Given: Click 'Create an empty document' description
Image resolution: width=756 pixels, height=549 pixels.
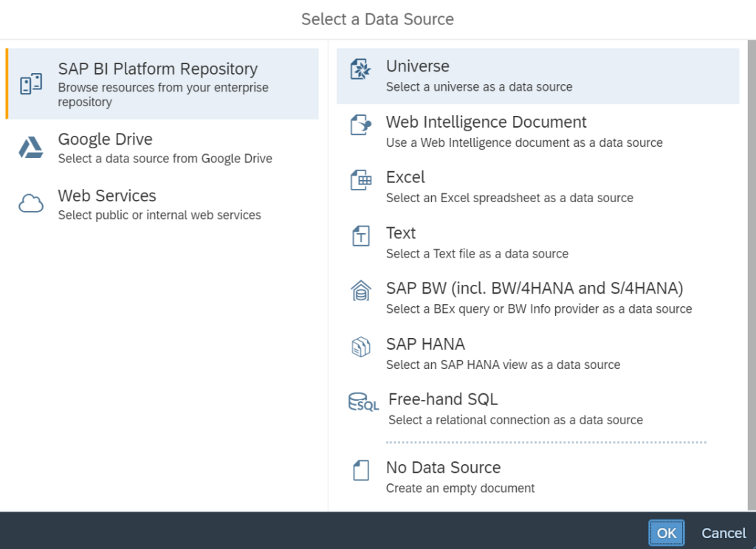Looking at the screenshot, I should 461,488.
